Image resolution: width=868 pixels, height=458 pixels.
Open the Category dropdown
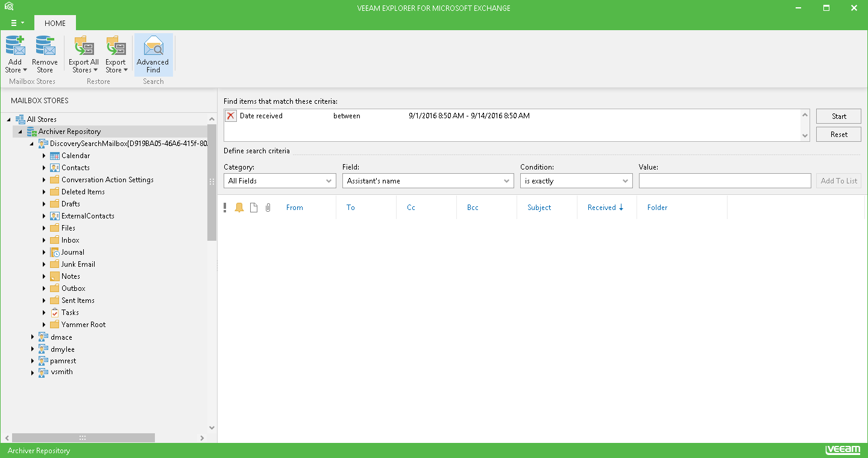tap(280, 181)
